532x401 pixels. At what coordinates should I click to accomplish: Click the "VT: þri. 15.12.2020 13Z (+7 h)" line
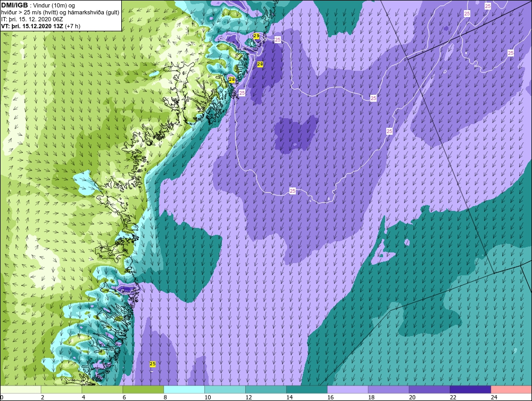tap(41, 26)
